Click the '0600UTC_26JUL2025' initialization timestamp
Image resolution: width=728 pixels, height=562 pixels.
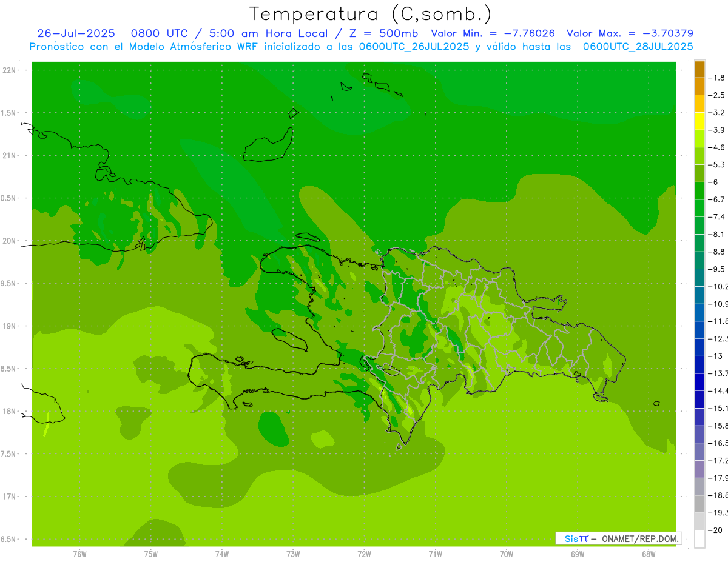(x=414, y=47)
